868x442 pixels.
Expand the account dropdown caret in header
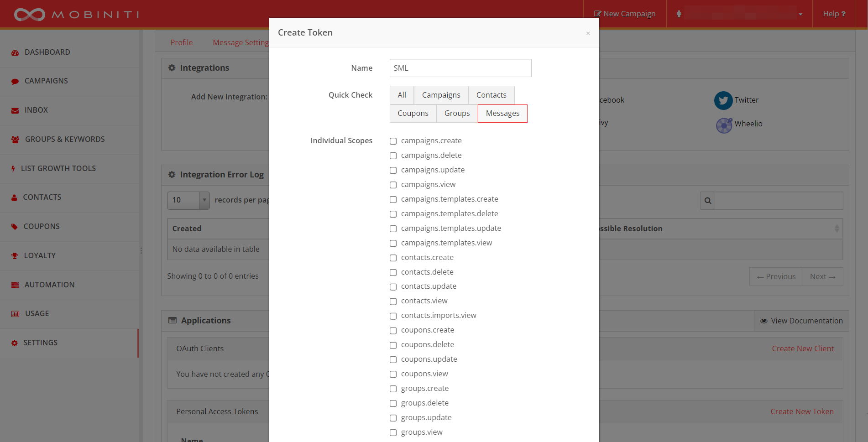coord(800,15)
